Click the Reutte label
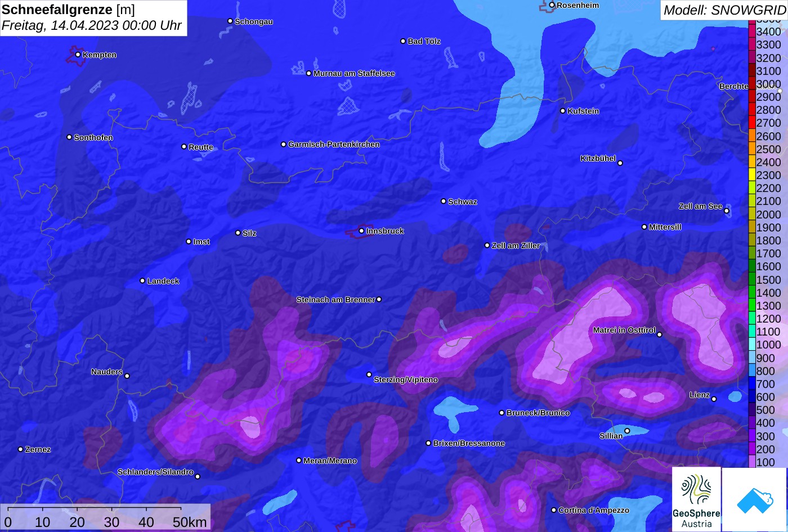The height and width of the screenshot is (532, 788). (x=201, y=147)
